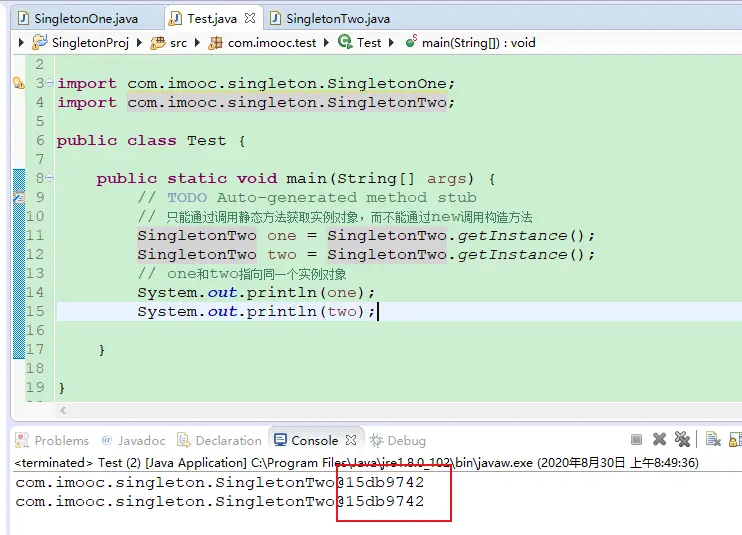Select the Test.java editor tab
The width and height of the screenshot is (742, 535).
(x=203, y=18)
